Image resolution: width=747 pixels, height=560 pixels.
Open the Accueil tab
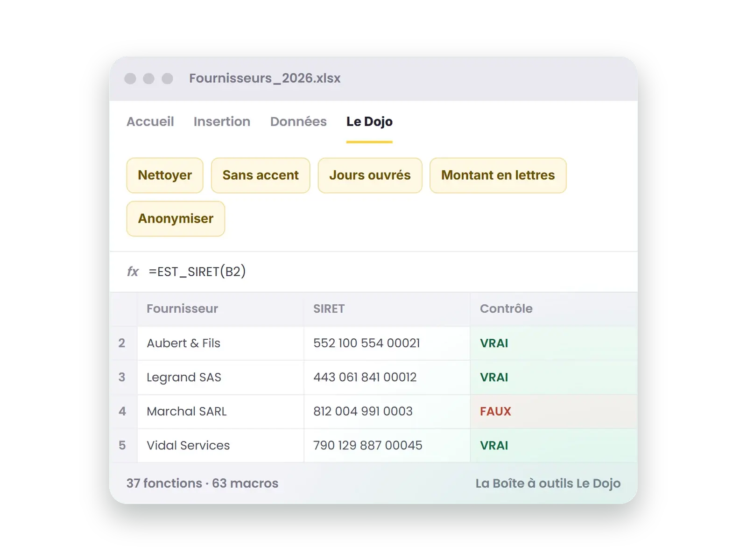pos(150,121)
